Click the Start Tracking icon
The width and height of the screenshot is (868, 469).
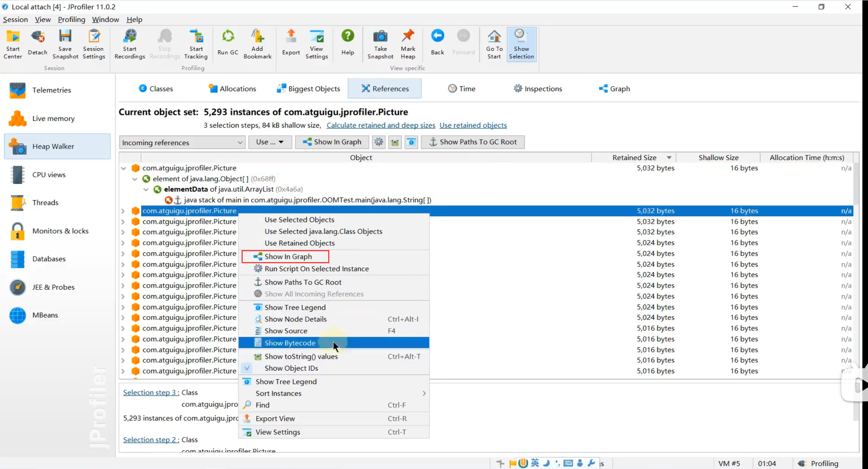196,44
